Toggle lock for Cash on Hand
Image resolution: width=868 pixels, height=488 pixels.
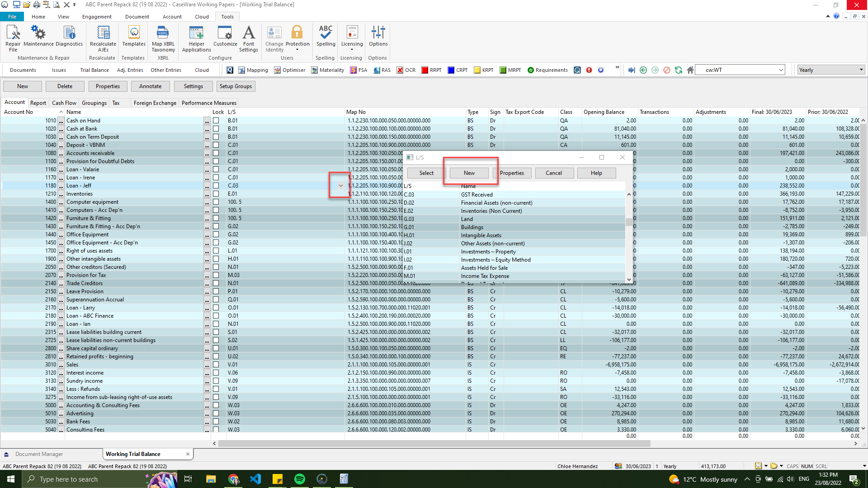216,121
